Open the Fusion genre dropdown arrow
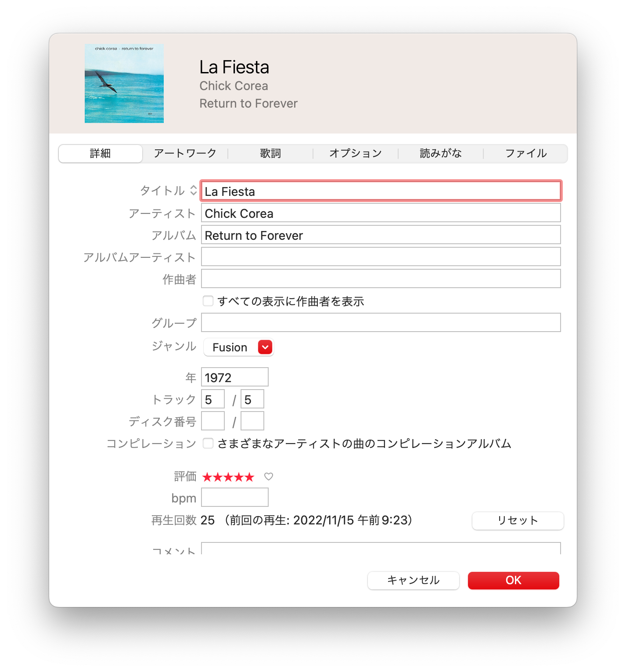The height and width of the screenshot is (672, 626). tap(265, 347)
